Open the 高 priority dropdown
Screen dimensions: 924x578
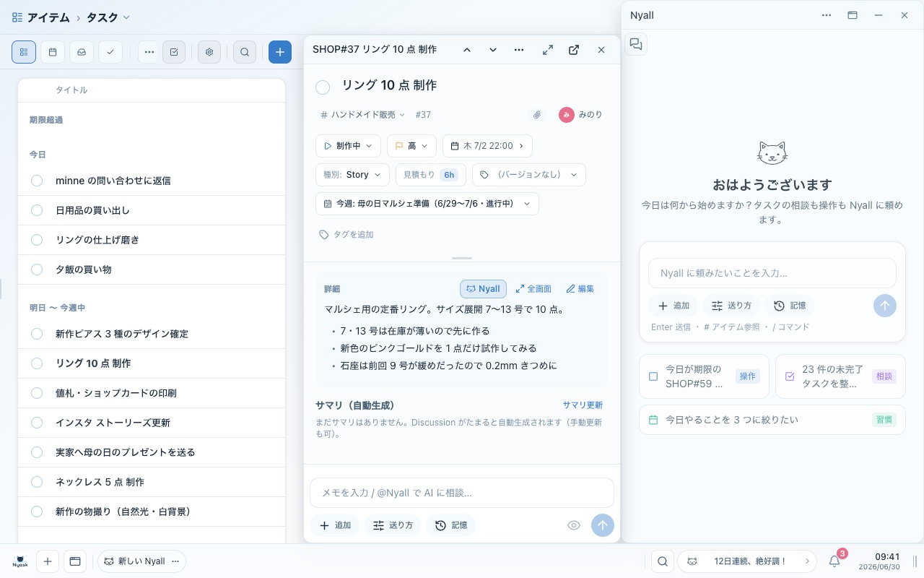pos(411,146)
